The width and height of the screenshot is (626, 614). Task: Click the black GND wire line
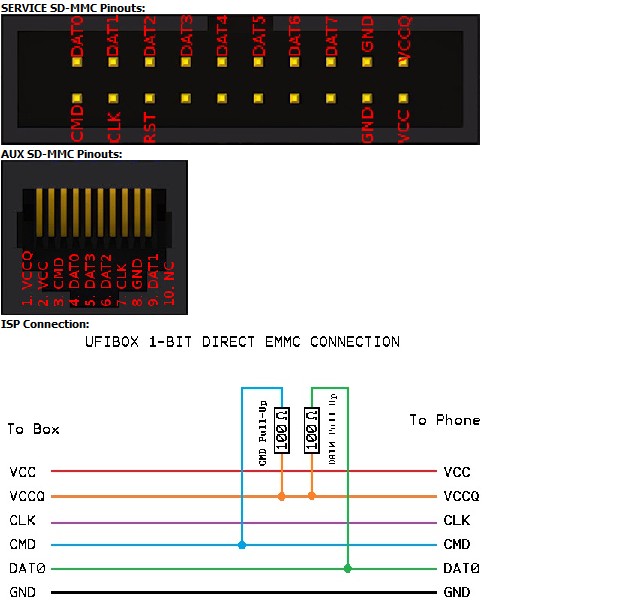(244, 592)
